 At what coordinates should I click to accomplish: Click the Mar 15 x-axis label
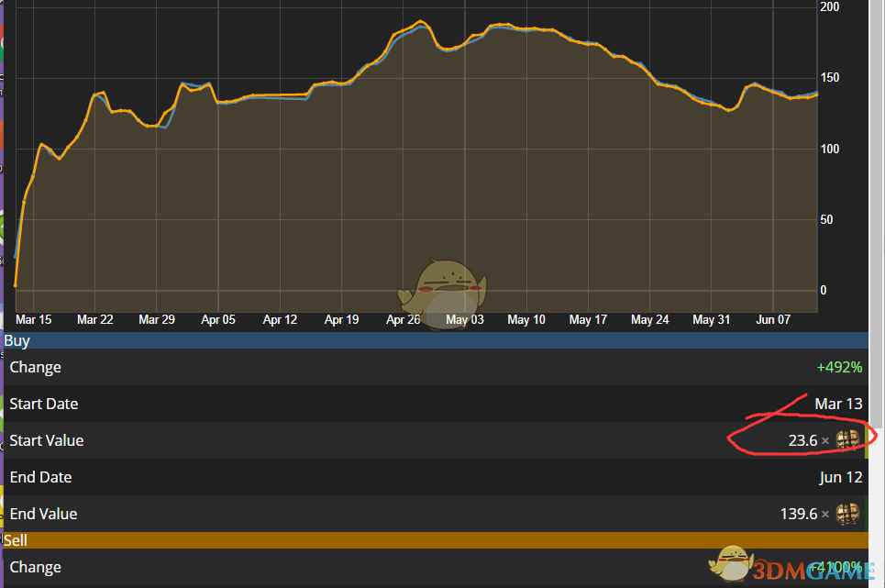[34, 320]
